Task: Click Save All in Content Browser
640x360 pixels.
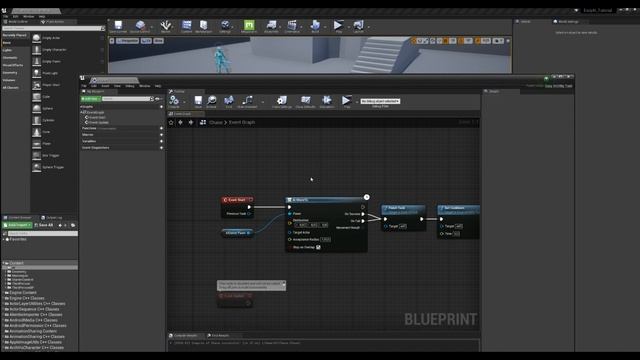Action: click(x=44, y=225)
